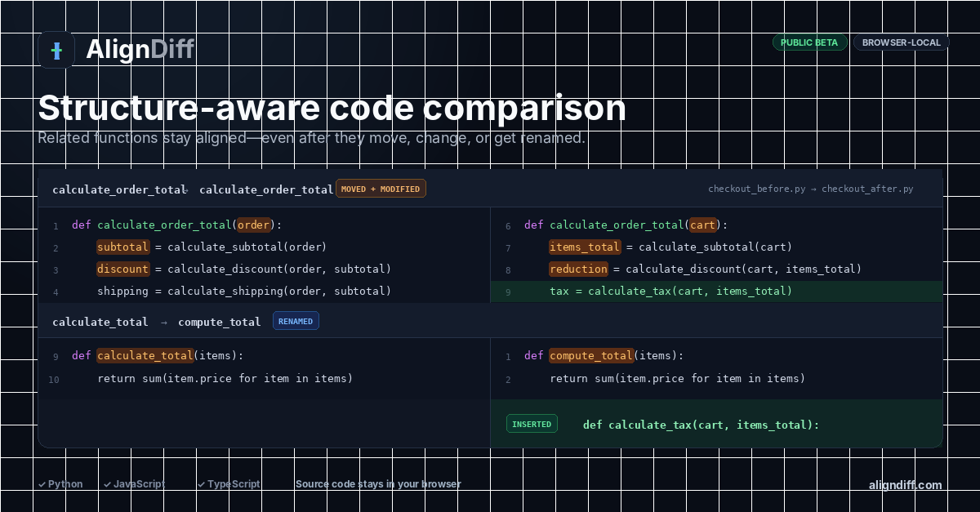Click the arrow between calculate_total and compute_total
The height and width of the screenshot is (512, 980).
[163, 322]
